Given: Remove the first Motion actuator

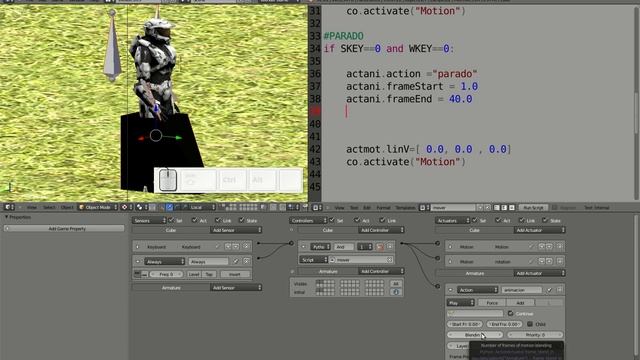Looking at the screenshot, I should coord(559,247).
